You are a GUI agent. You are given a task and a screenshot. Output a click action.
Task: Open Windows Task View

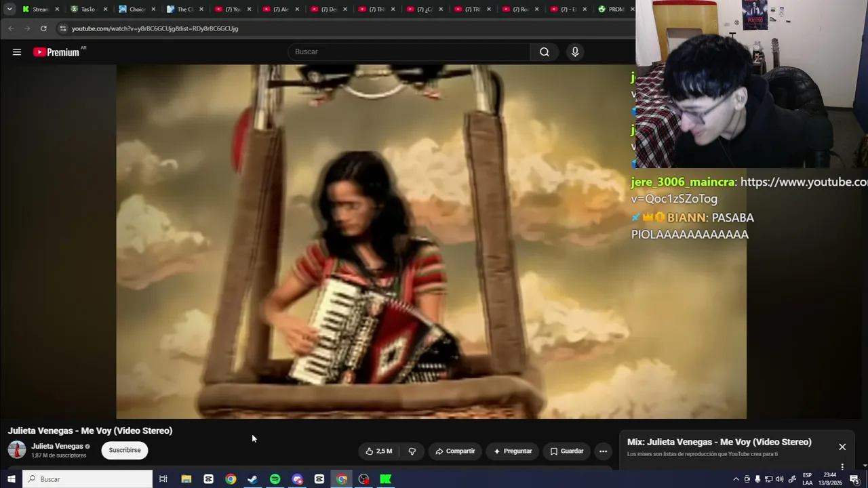pos(163,479)
